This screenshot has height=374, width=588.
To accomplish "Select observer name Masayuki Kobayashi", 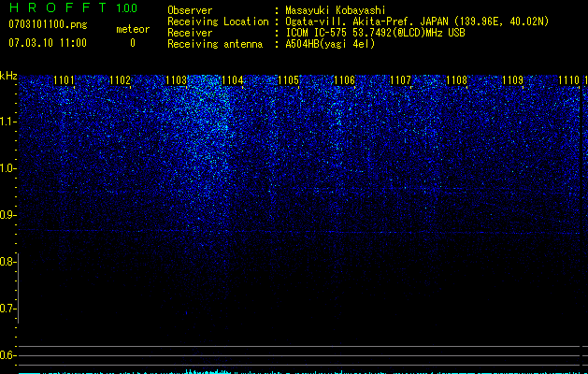I will click(335, 10).
